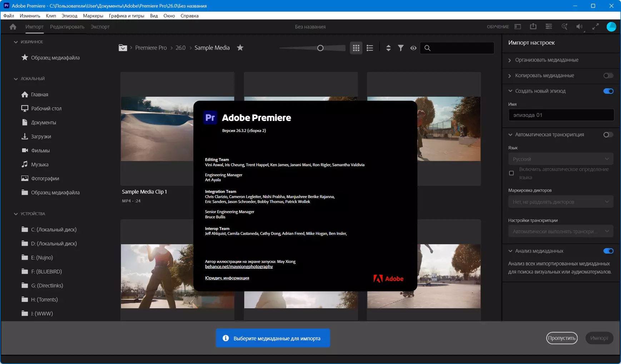
Task: Switch to the Редактировать tab
Action: [x=67, y=27]
